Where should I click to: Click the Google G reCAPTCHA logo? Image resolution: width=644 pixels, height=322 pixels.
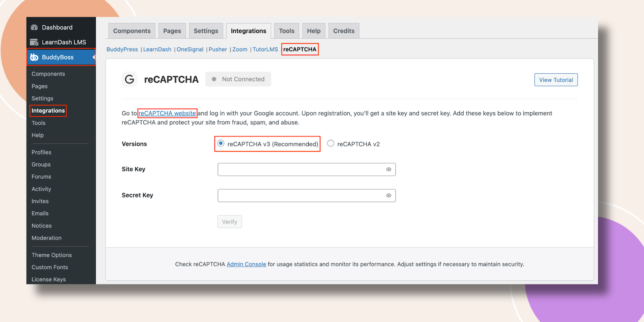click(x=129, y=79)
